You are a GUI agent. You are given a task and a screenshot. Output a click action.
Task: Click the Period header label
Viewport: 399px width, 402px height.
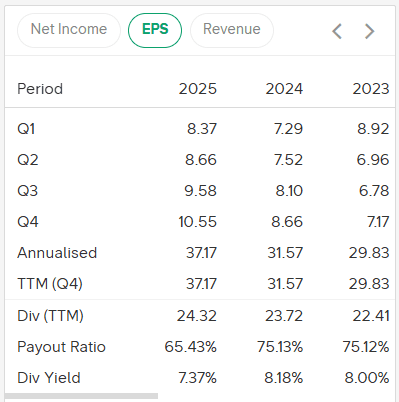click(40, 89)
